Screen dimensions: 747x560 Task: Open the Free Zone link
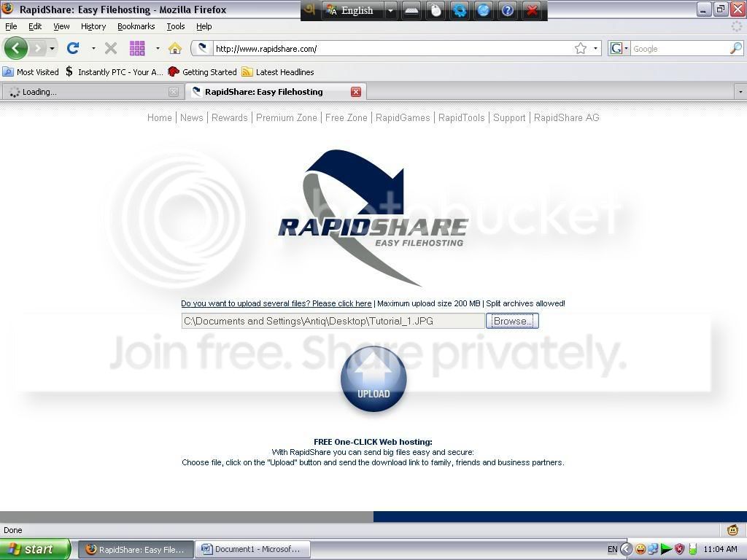(x=347, y=117)
